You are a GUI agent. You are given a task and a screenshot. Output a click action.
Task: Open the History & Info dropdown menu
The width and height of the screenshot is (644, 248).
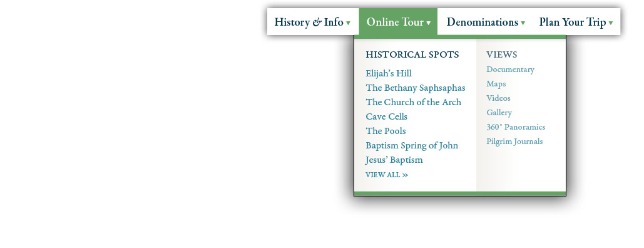(x=312, y=22)
